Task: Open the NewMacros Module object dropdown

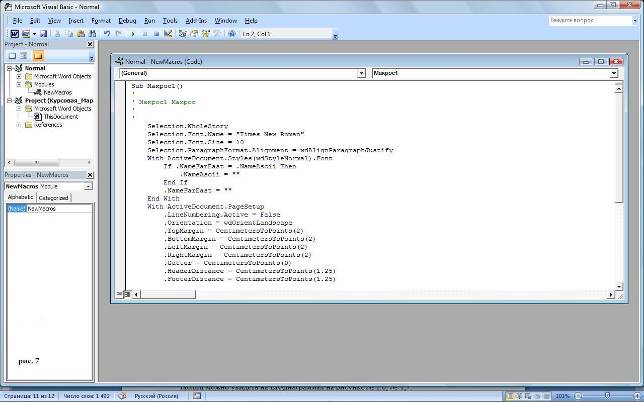Action: 88,186
